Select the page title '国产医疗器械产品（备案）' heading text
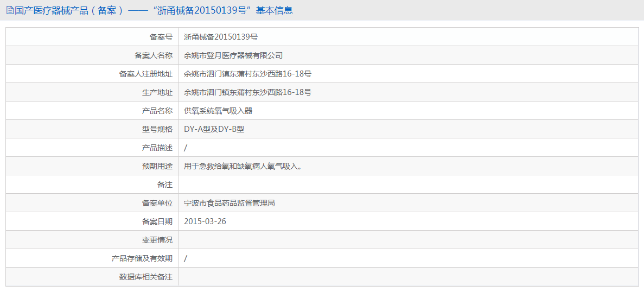 coord(69,11)
